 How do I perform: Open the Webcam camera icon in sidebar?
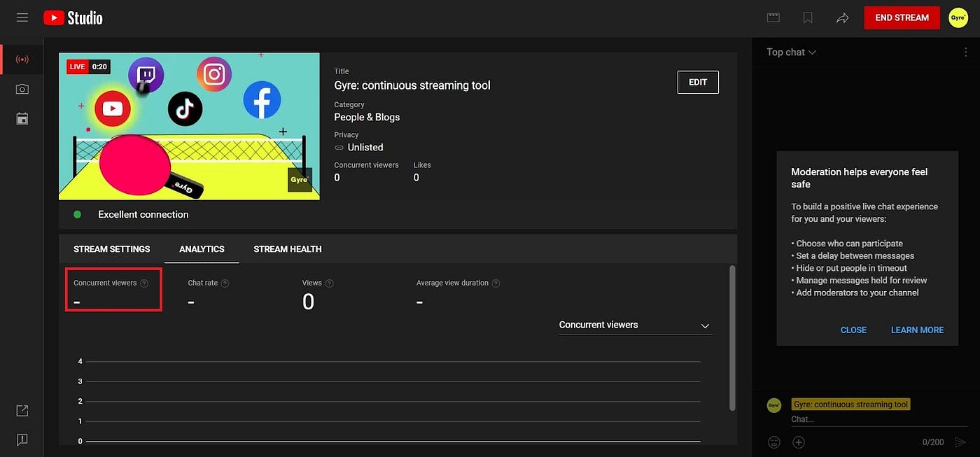click(x=22, y=89)
